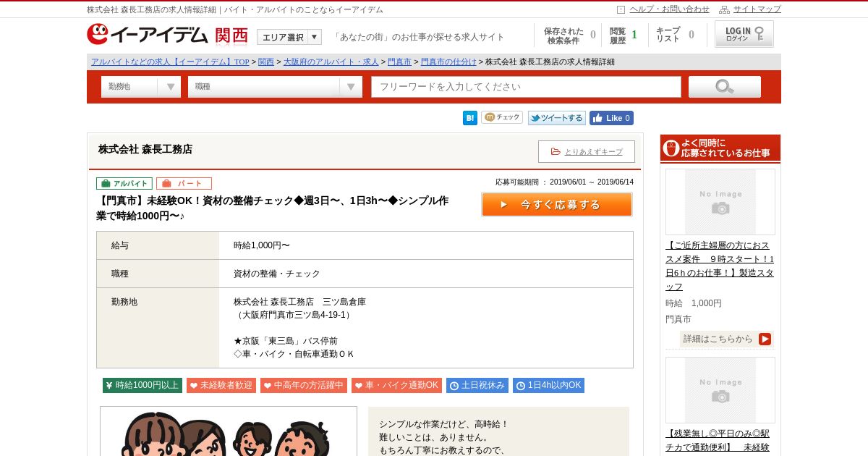Click the 大阪府門真市三ツ島4-19-1 address text

[x=294, y=315]
